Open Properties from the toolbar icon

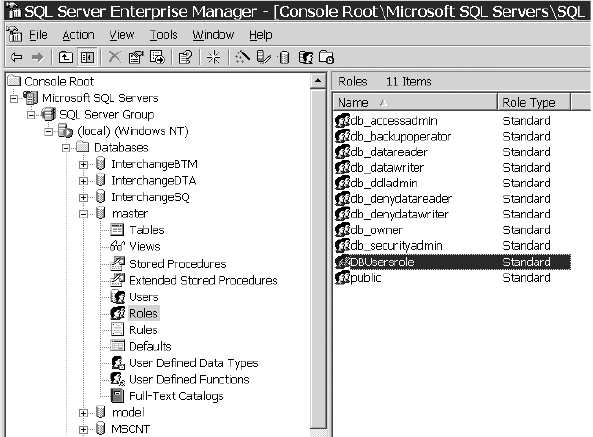(x=136, y=57)
